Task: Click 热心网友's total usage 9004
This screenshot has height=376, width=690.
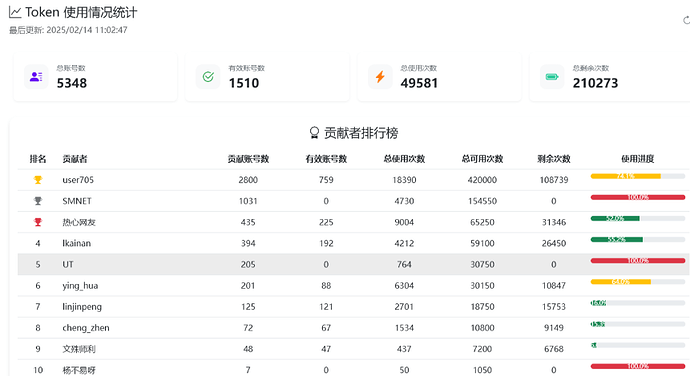Action: [x=404, y=222]
